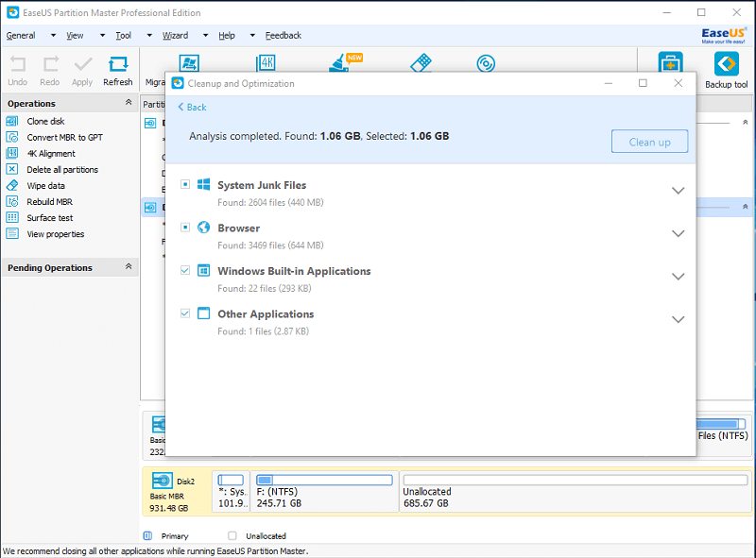The height and width of the screenshot is (558, 756).
Task: Click the View properties label
Action: (x=56, y=234)
